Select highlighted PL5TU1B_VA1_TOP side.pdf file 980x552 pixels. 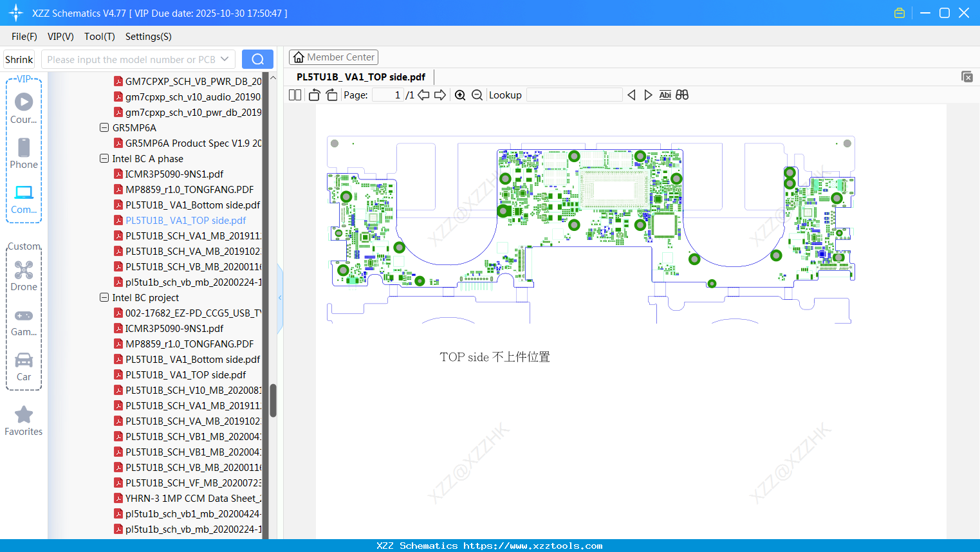point(180,220)
